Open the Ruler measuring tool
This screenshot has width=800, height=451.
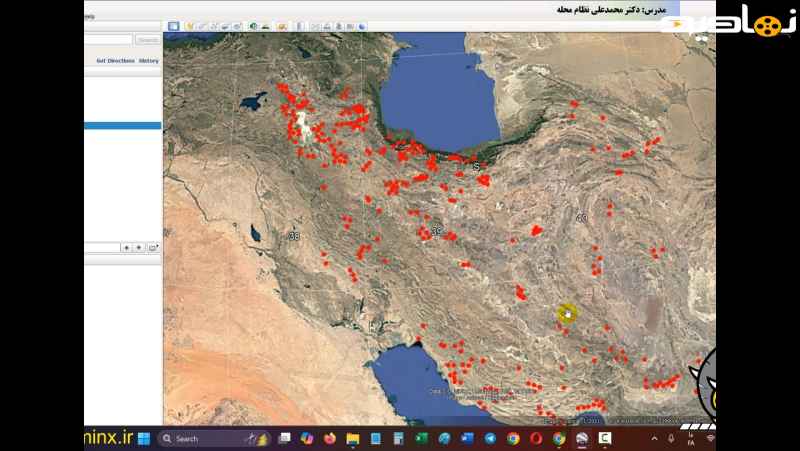[300, 26]
